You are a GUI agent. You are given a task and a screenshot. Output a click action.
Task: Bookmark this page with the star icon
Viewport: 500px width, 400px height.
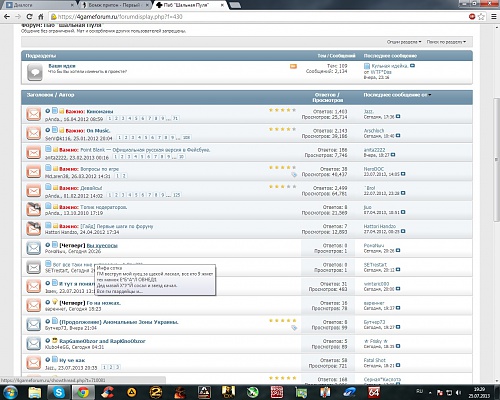point(481,16)
